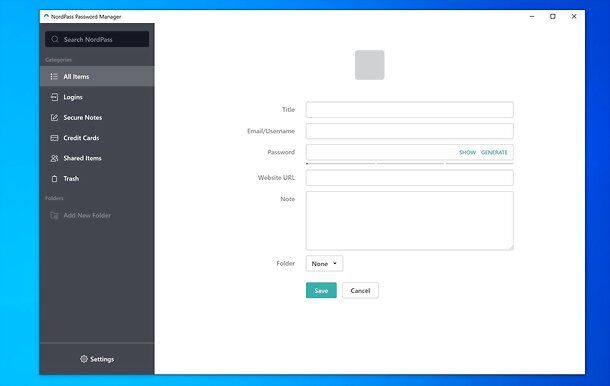Save the new login item

pyautogui.click(x=321, y=290)
